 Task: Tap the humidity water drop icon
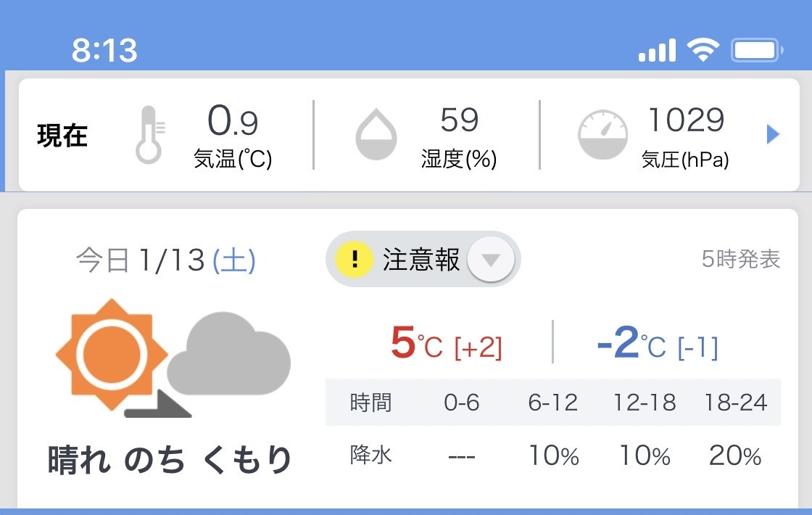click(376, 133)
